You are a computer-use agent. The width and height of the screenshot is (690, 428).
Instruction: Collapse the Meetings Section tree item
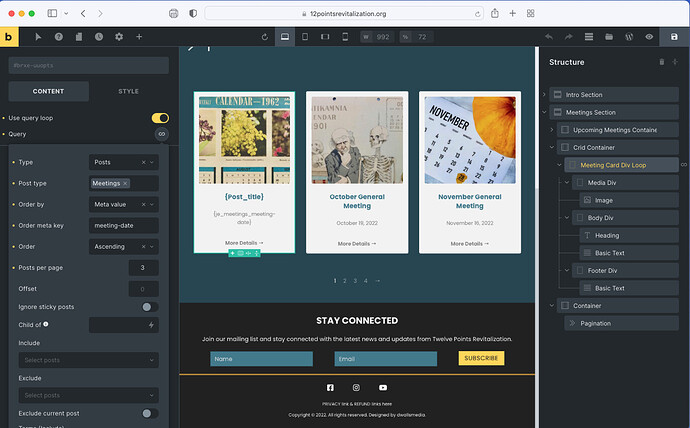click(x=544, y=112)
